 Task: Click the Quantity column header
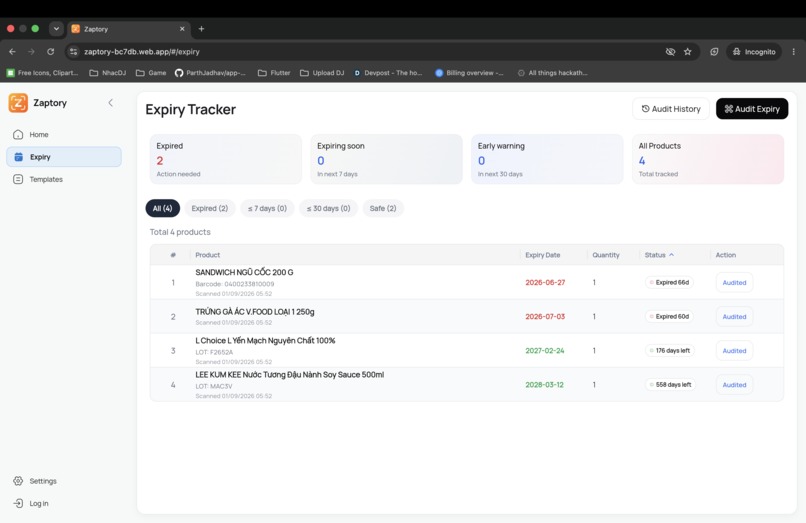pyautogui.click(x=606, y=255)
